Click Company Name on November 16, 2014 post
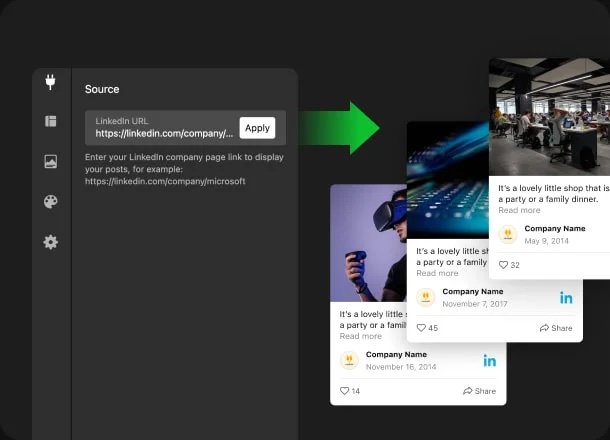This screenshot has width=610, height=440. tap(396, 354)
